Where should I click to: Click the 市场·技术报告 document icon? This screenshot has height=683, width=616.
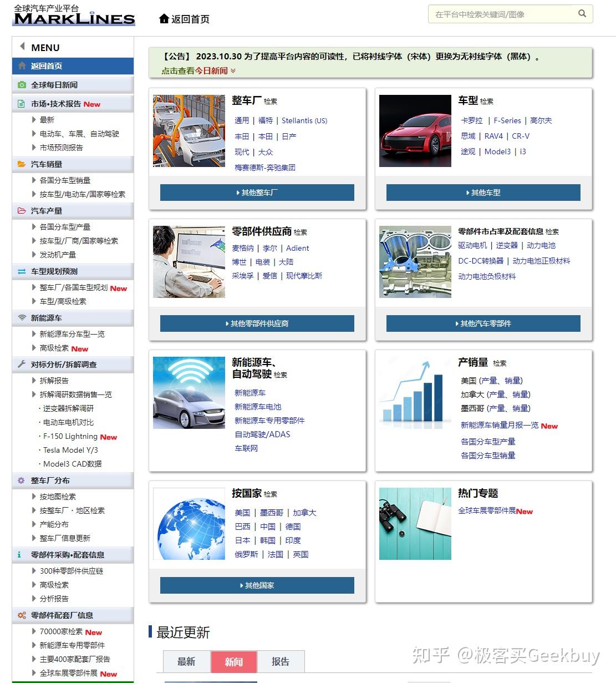(20, 104)
